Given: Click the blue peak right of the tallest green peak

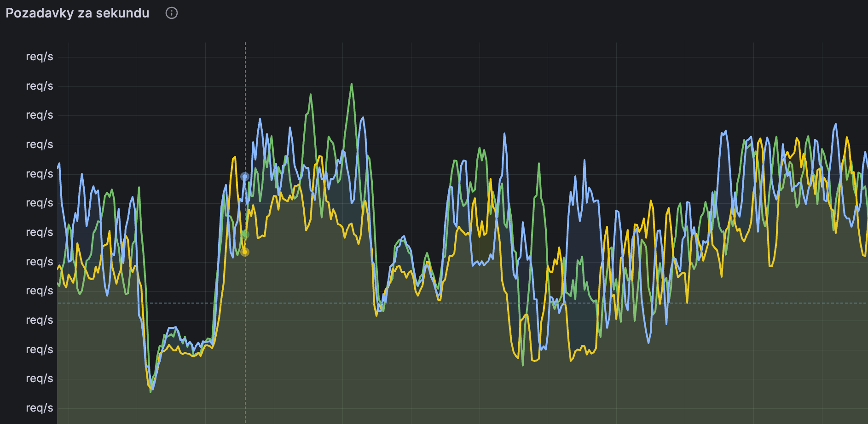Looking at the screenshot, I should pos(363,118).
